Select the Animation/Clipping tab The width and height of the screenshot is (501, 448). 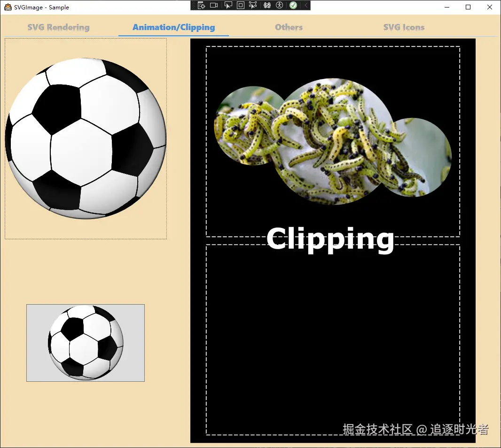tap(173, 27)
